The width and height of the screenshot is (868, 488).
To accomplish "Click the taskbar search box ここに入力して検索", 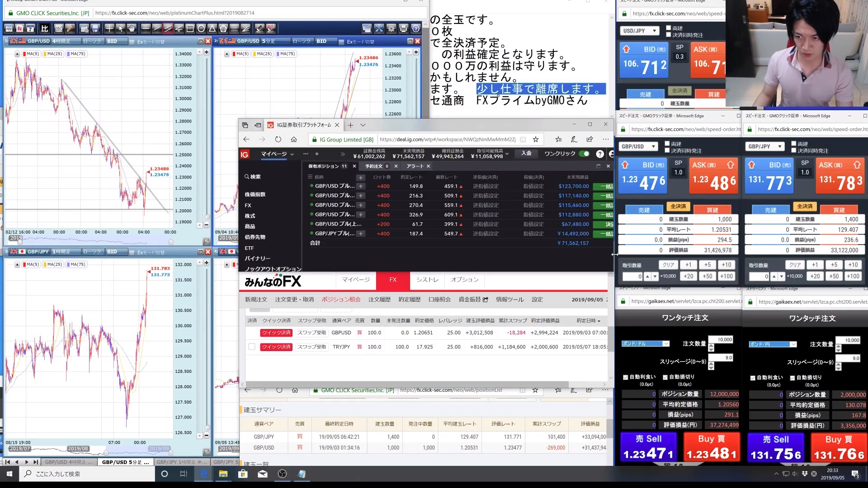I will coord(88,474).
